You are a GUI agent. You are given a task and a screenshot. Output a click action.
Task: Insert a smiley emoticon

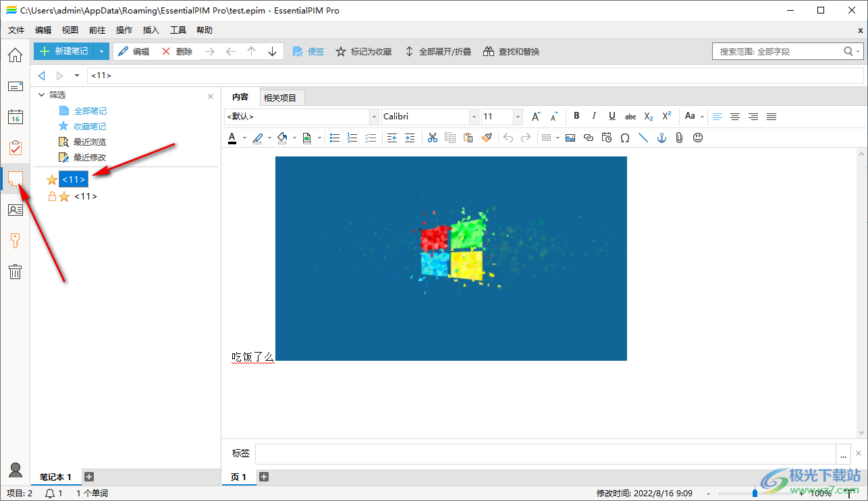698,138
